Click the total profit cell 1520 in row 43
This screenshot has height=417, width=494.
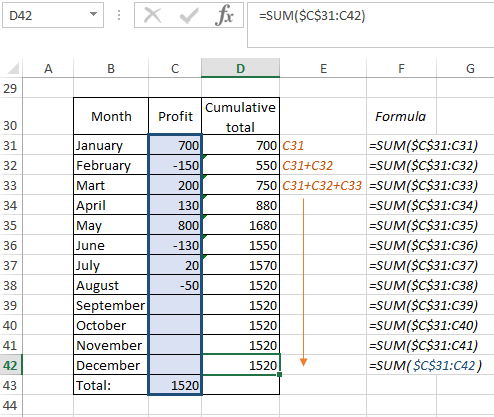(x=175, y=385)
